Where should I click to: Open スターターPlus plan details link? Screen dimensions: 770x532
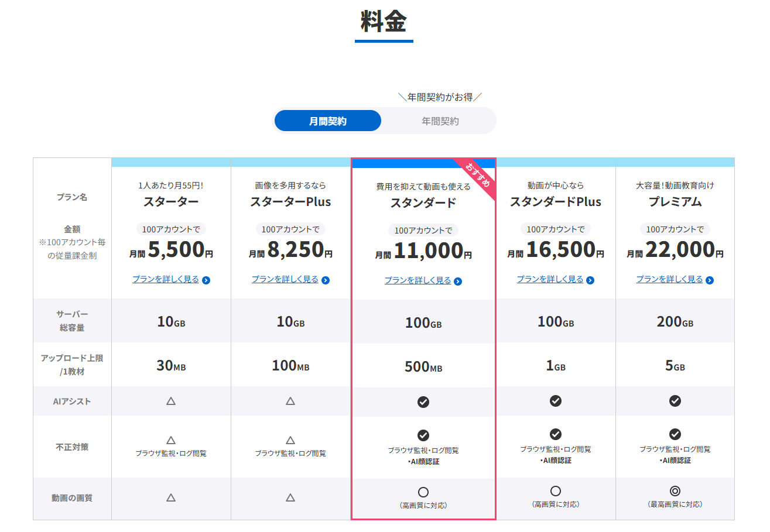click(285, 279)
